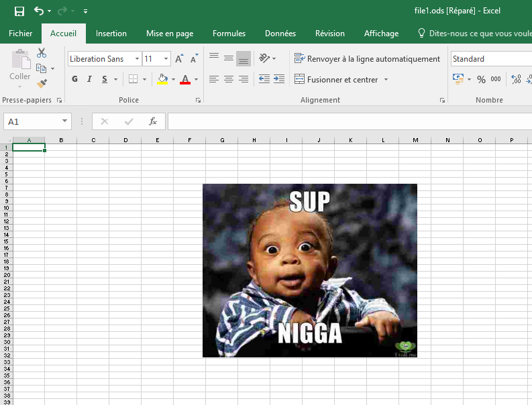This screenshot has width=532, height=405.
Task: Click the center horizontal alignment icon
Action: click(229, 79)
